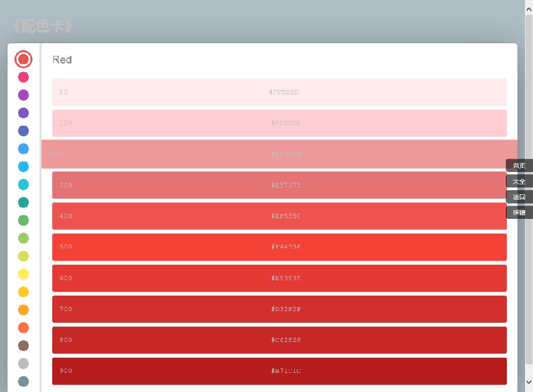Click the 《配色卡》 page title
Viewport: 533px width, 392px height.
pos(42,26)
